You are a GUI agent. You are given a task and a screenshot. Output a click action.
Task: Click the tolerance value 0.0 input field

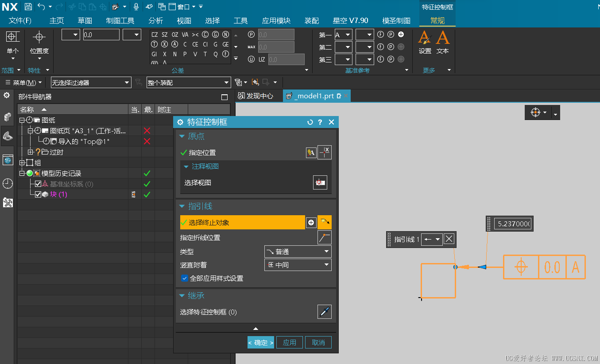pyautogui.click(x=101, y=35)
